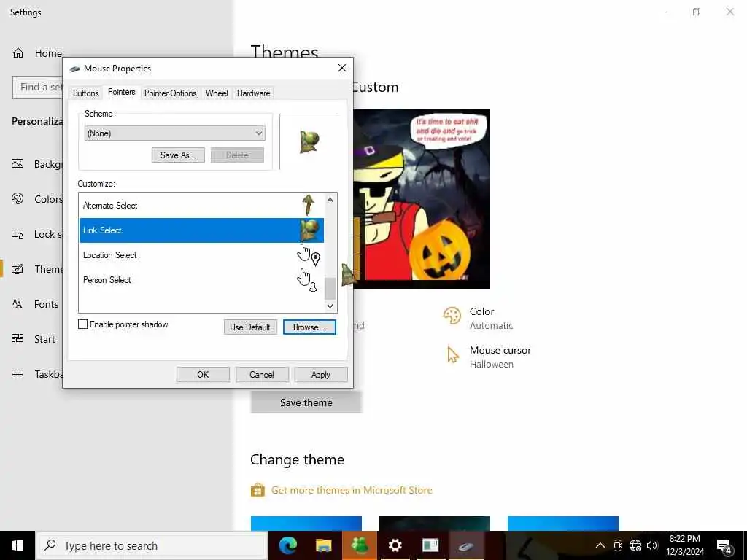Switch to the Buttons tab
This screenshot has height=560, width=747.
pyautogui.click(x=86, y=93)
